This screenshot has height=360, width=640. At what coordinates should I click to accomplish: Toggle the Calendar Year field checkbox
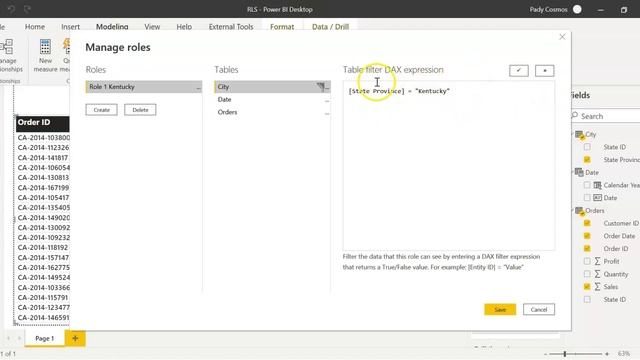[587, 185]
